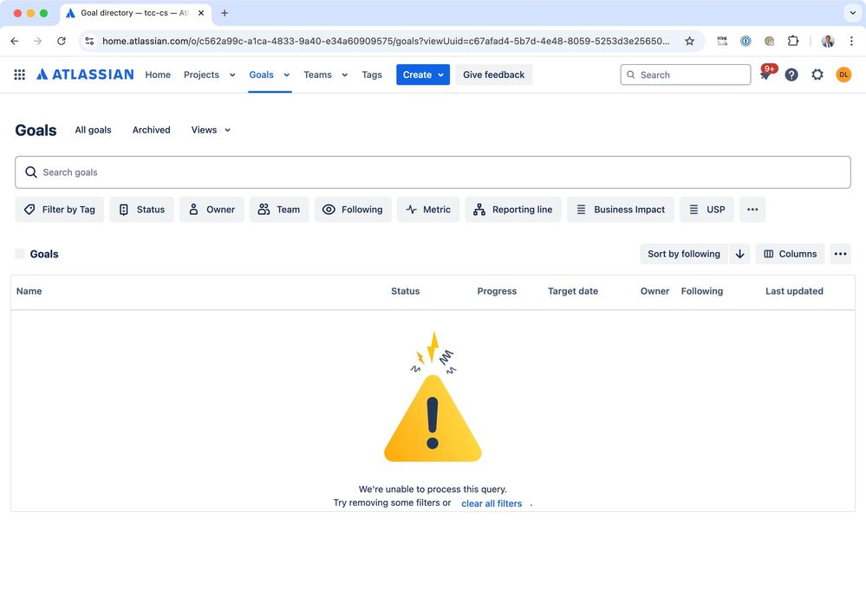Open the Owner filter
This screenshot has height=616, width=866.
(x=212, y=209)
